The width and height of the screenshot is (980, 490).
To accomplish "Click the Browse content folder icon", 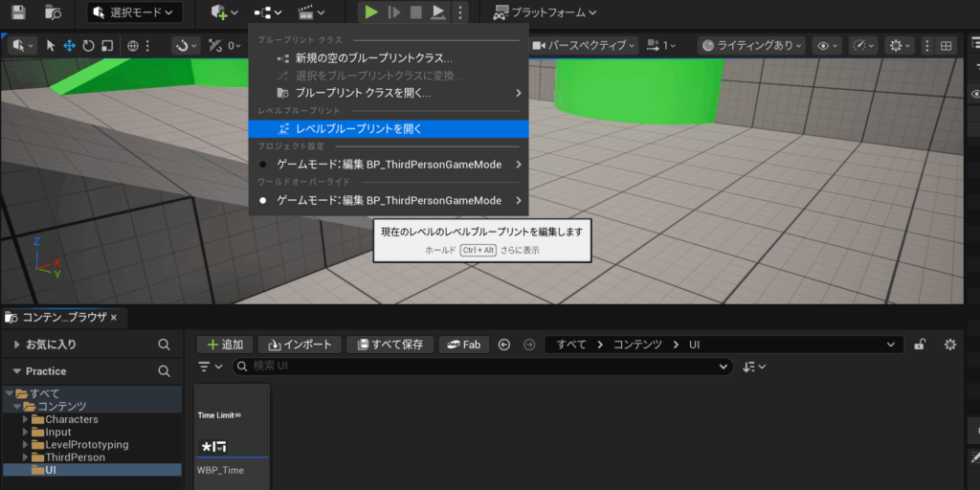I will click(x=53, y=12).
